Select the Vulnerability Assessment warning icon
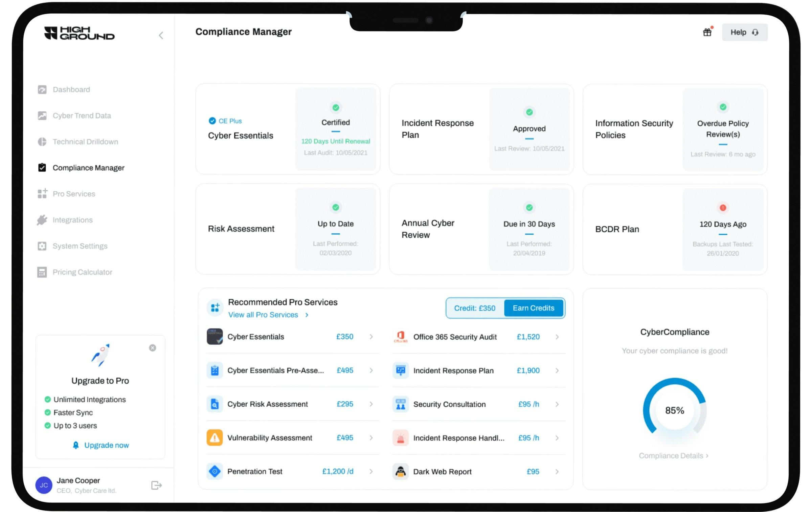 (215, 438)
